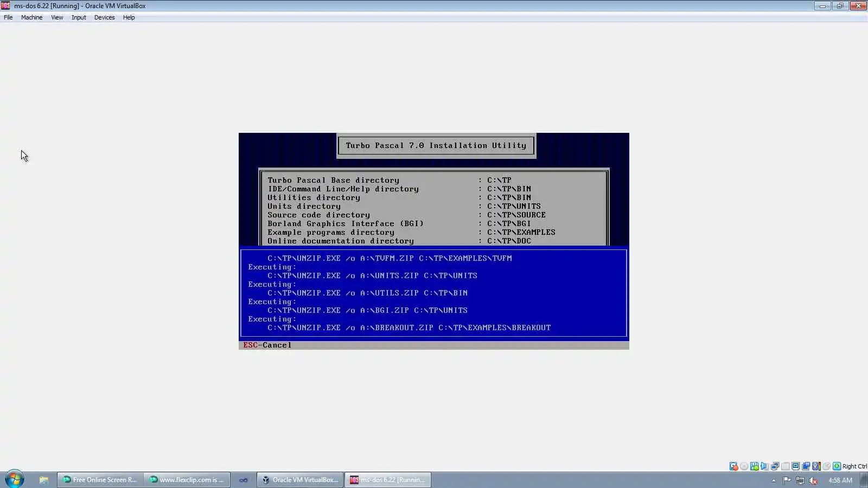Click the Units directory row

pyautogui.click(x=404, y=207)
